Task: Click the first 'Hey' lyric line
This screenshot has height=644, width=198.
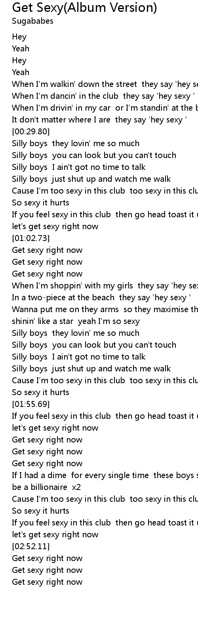Action: (19, 37)
